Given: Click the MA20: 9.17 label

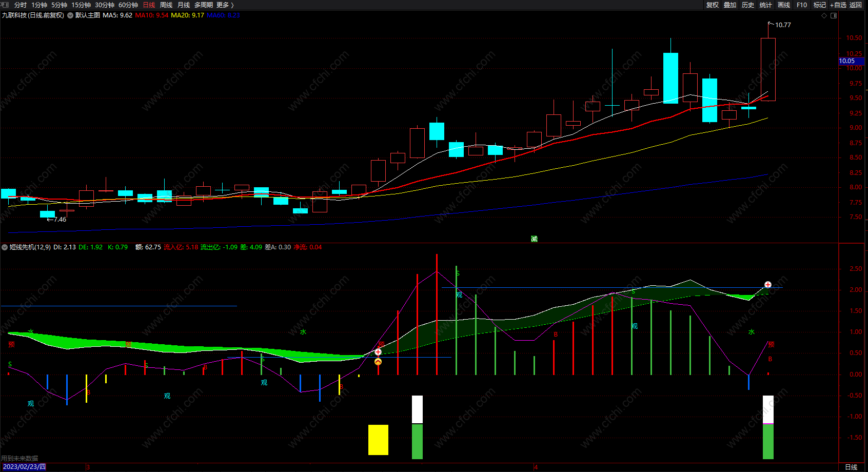Looking at the screenshot, I should click(x=187, y=15).
